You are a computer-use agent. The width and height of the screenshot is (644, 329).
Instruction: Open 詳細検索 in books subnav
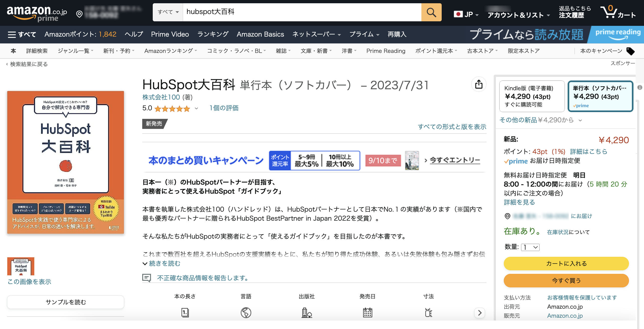37,51
